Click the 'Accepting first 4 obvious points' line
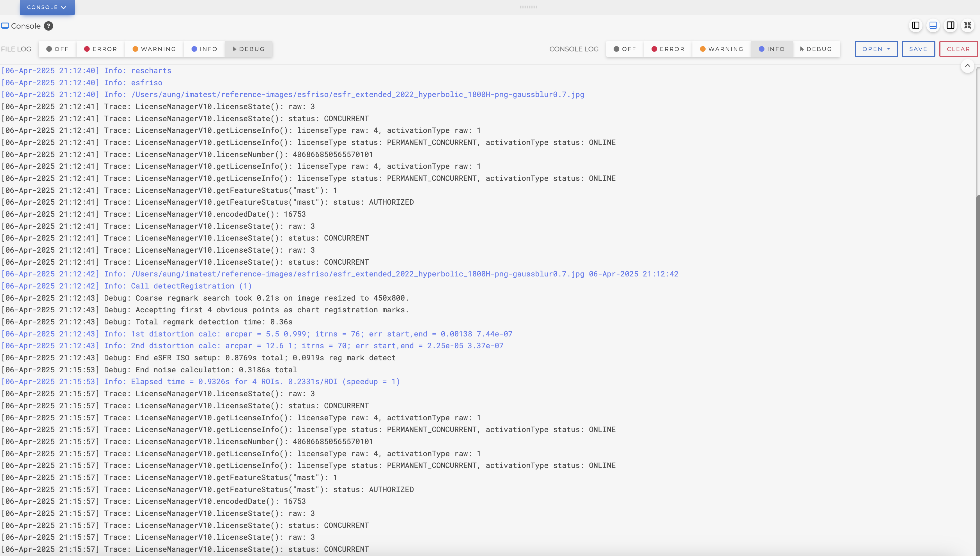This screenshot has width=980, height=556. (205, 310)
